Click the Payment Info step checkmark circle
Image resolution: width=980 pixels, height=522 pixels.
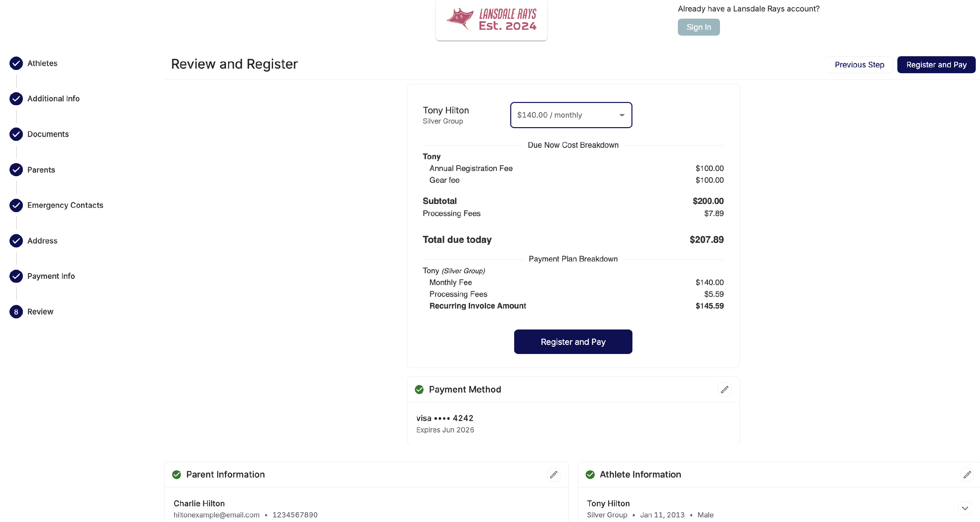coord(16,276)
